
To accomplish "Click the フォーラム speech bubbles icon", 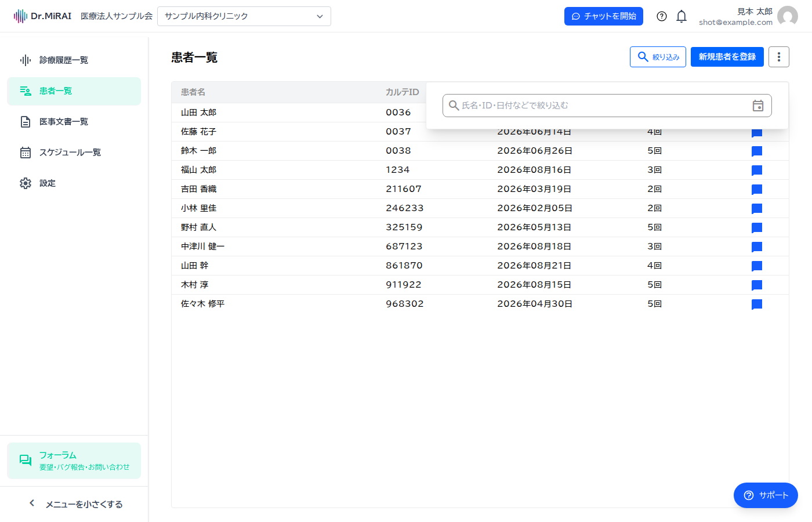I will pos(26,461).
